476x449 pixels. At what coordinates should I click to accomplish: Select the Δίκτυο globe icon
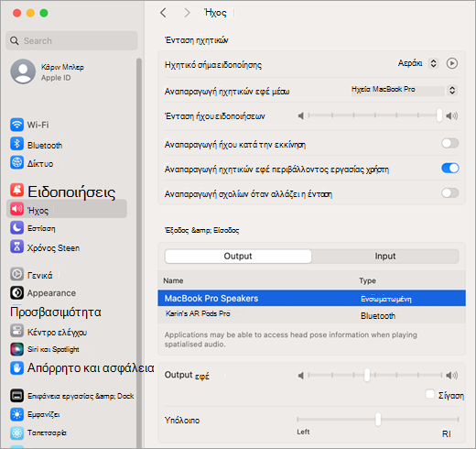point(16,162)
